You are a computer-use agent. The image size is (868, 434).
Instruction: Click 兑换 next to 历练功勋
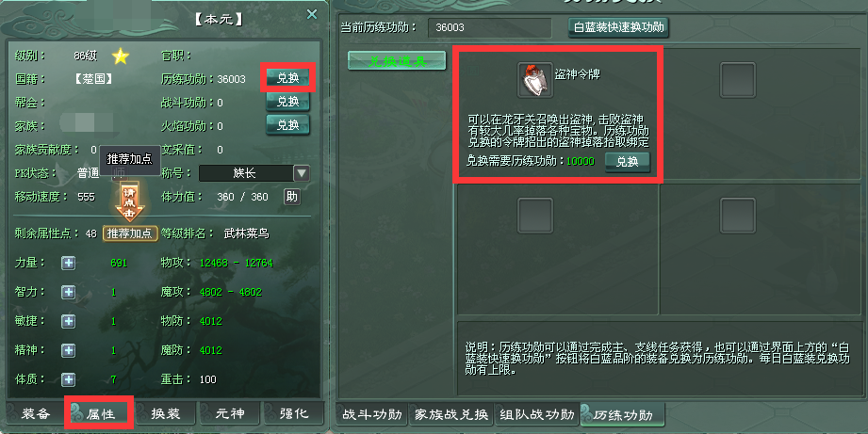(287, 78)
